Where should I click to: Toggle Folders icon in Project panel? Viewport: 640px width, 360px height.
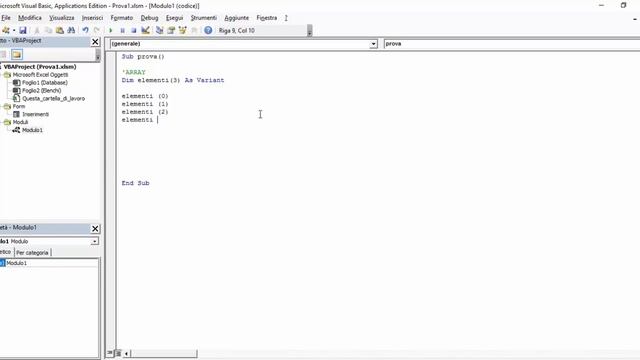17,55
